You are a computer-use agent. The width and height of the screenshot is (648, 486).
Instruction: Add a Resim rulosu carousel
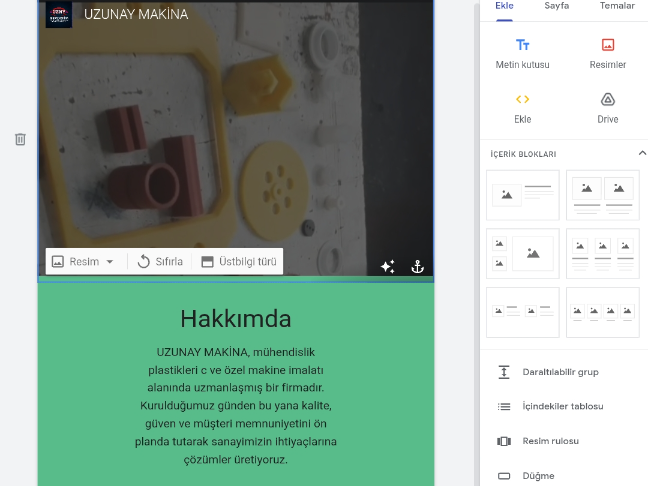(538, 441)
